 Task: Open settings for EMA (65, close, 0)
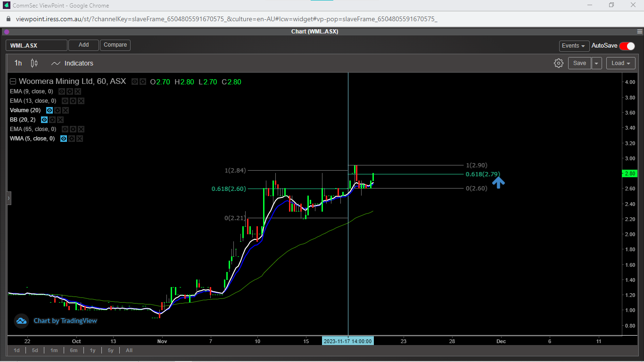[x=73, y=129]
